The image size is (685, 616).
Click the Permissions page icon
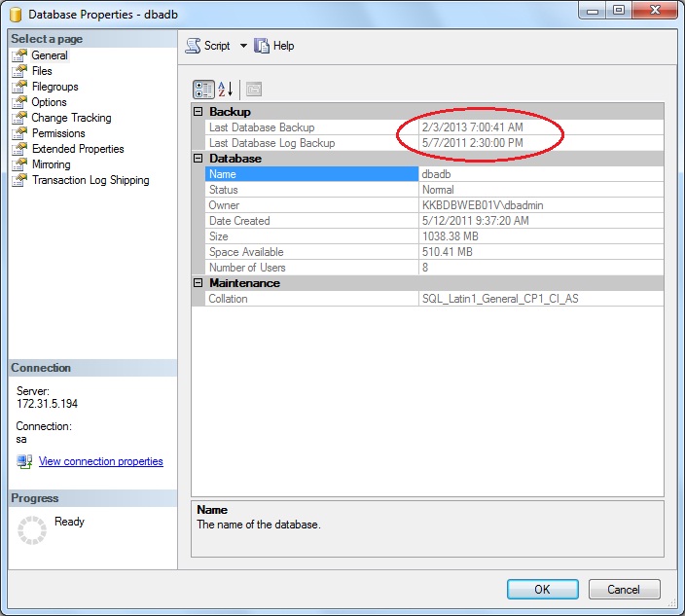coord(19,133)
